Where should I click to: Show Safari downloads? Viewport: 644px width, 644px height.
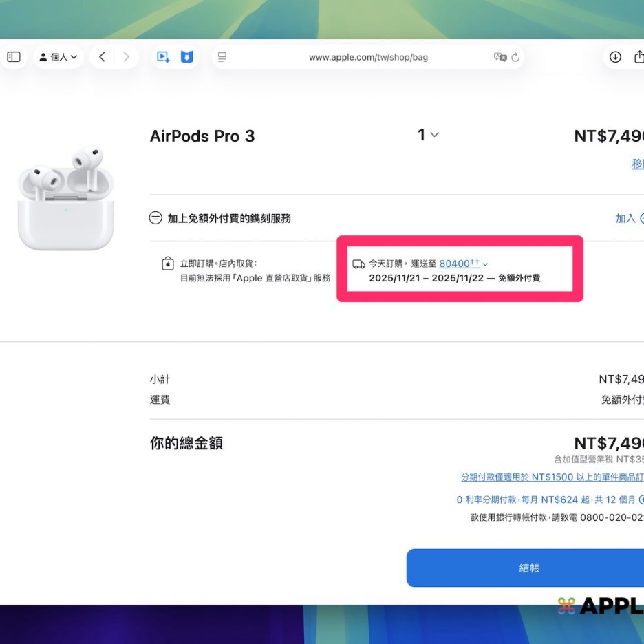pos(616,57)
